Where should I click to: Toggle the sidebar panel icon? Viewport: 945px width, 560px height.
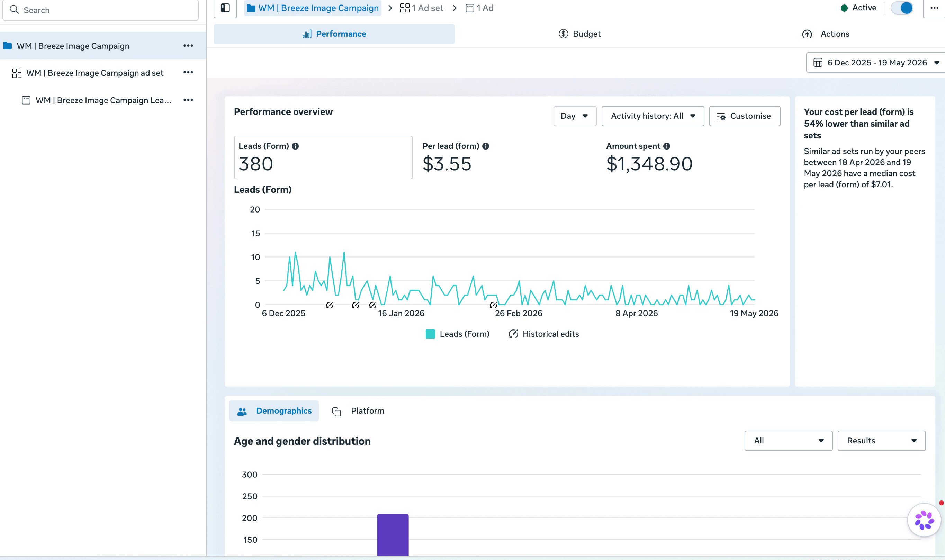coord(225,8)
